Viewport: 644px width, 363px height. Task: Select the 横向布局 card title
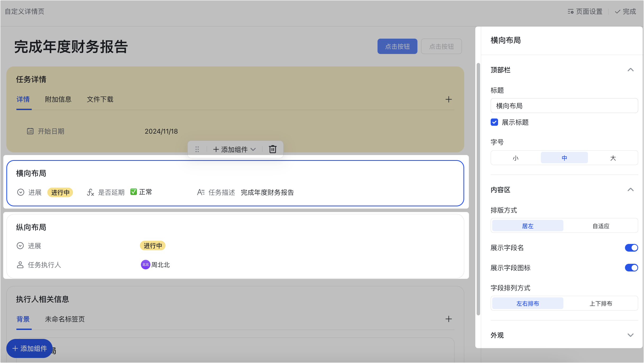point(31,173)
